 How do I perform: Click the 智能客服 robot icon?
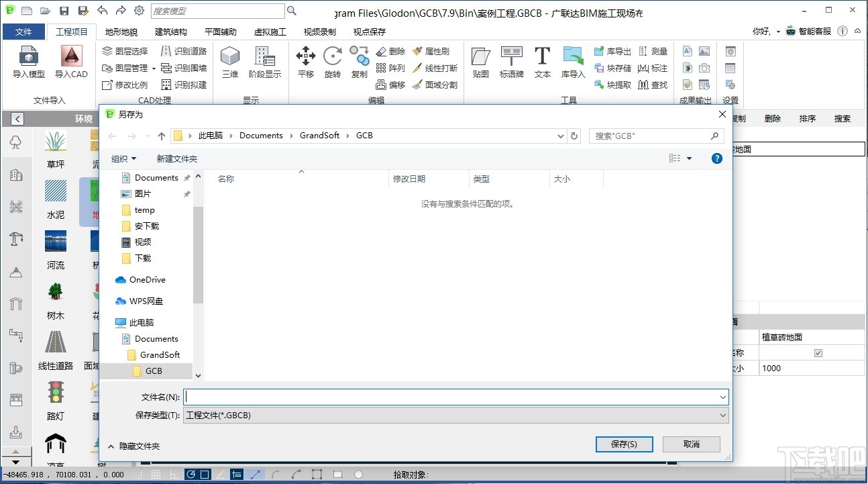[791, 32]
